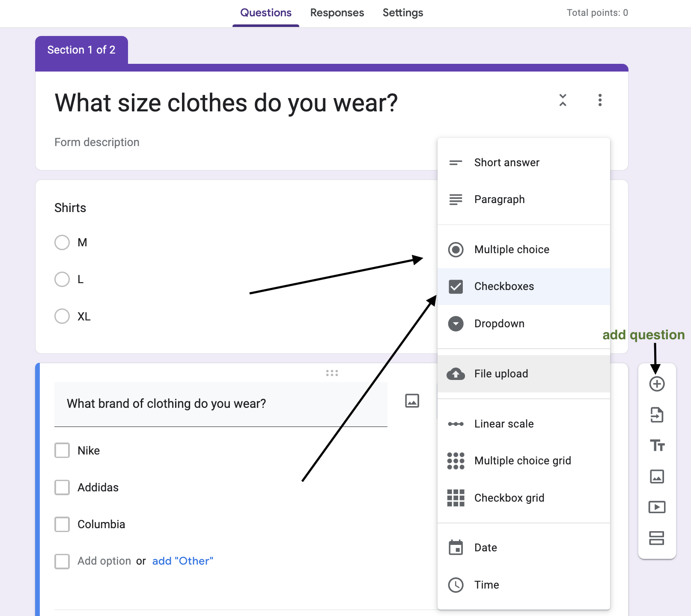Click the image icon next to the brand question
Image resolution: width=691 pixels, height=616 pixels.
(411, 401)
